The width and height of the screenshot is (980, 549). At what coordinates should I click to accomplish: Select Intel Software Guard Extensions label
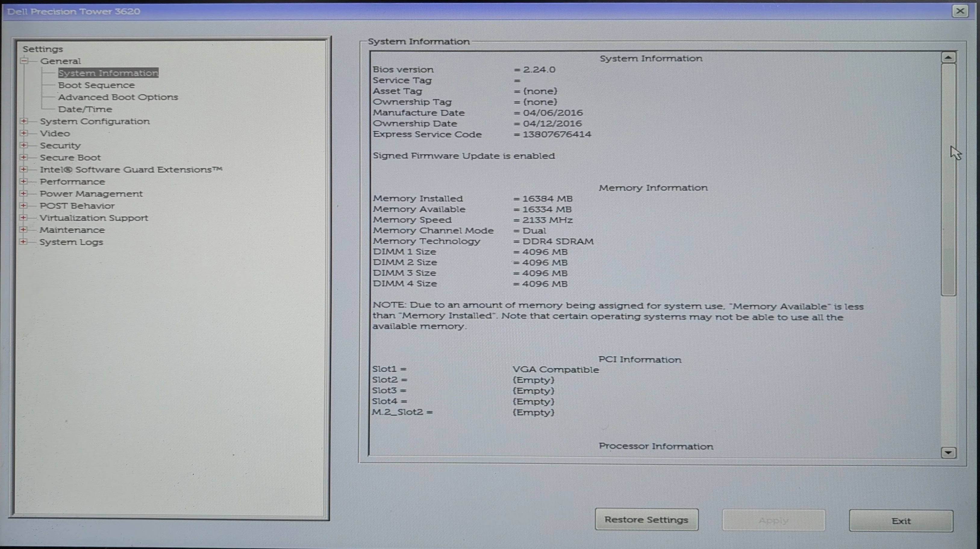[x=131, y=169]
